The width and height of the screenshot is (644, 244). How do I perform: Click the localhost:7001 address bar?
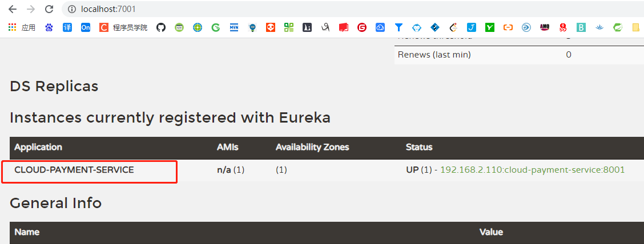tap(353, 9)
